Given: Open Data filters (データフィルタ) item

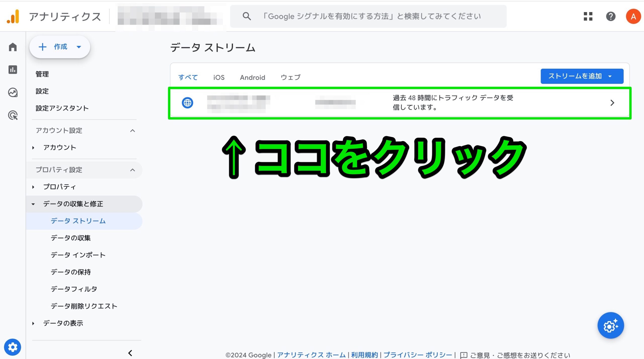Looking at the screenshot, I should tap(74, 289).
